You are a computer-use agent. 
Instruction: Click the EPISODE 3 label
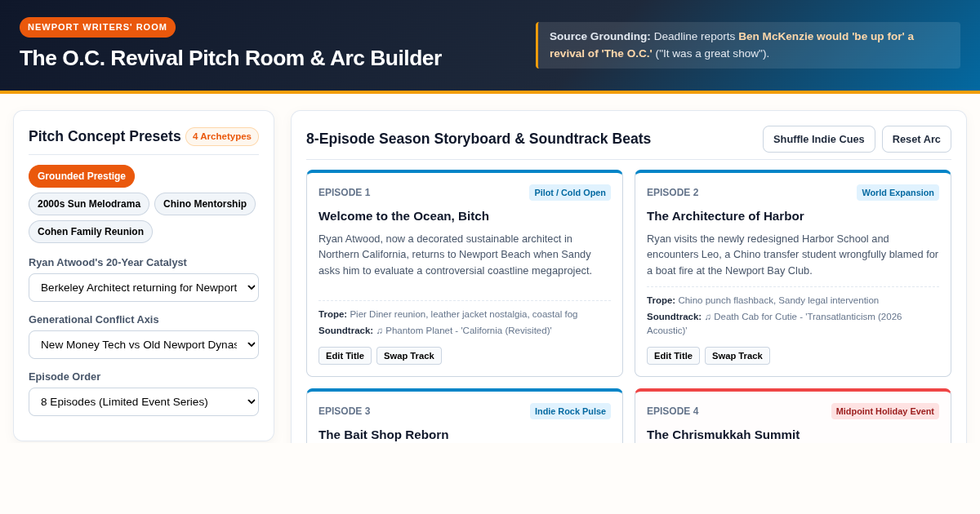tap(344, 411)
